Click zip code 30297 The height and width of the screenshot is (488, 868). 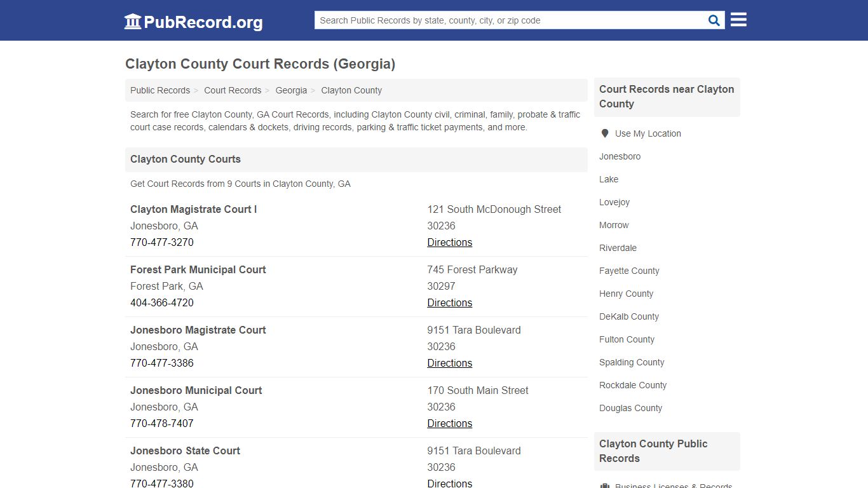(442, 286)
